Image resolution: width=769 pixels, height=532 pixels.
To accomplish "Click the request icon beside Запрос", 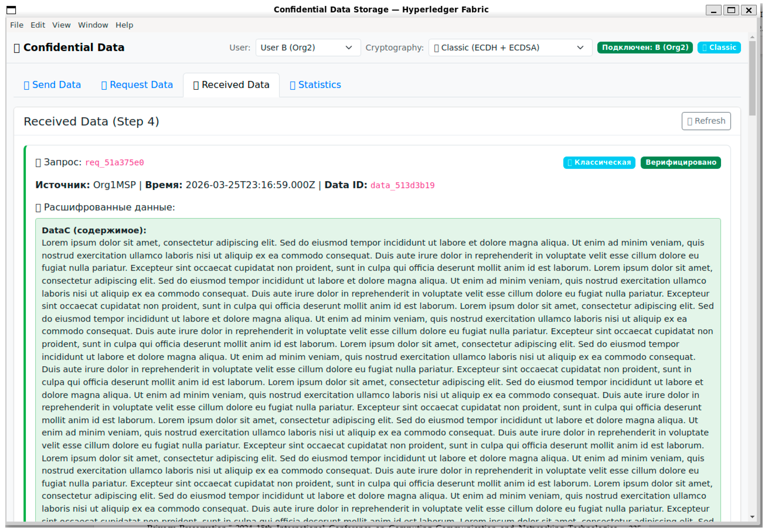I will click(x=38, y=163).
